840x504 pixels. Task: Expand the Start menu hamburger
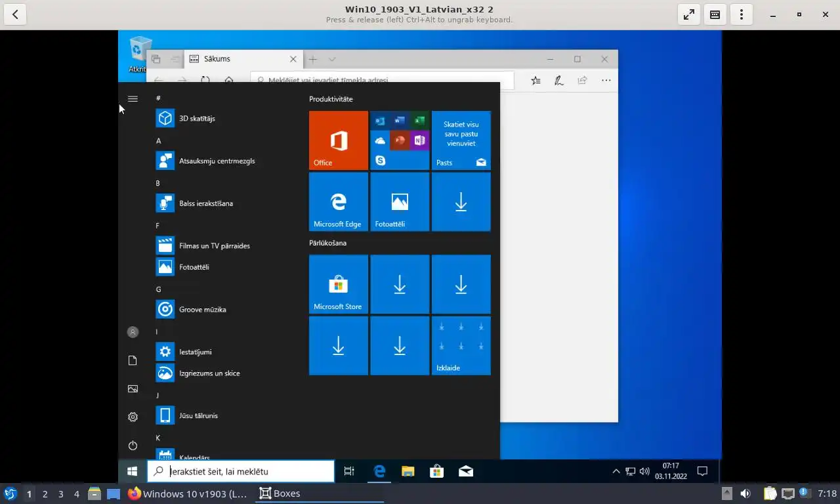[x=133, y=98]
